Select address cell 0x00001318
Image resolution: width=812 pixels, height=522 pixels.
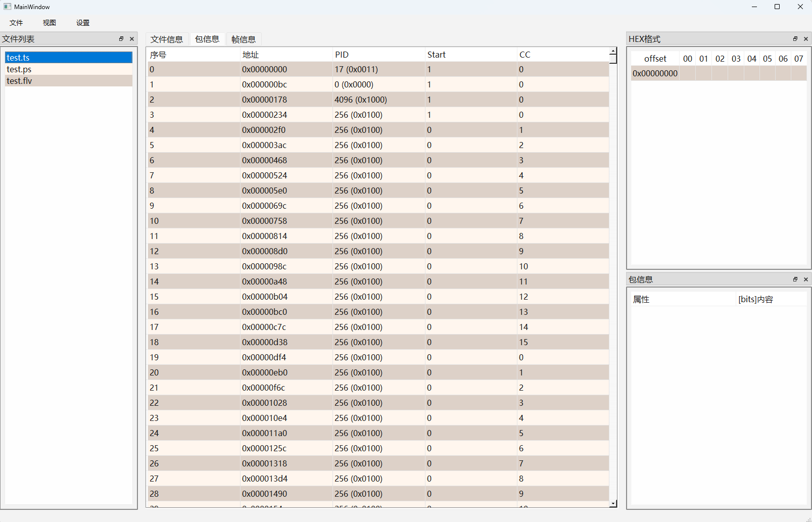click(286, 463)
